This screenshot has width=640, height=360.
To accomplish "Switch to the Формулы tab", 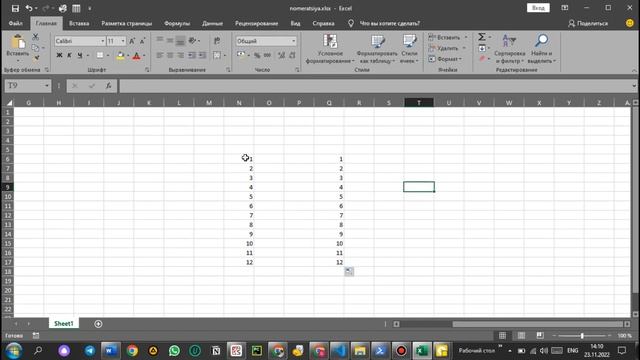I will (x=177, y=23).
